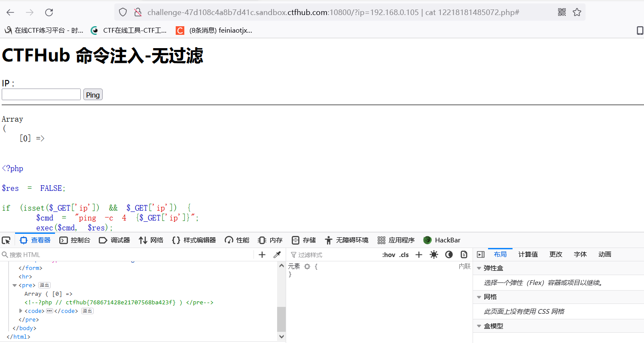Open the HackBar tab
This screenshot has height=343, width=644.
[x=442, y=240]
